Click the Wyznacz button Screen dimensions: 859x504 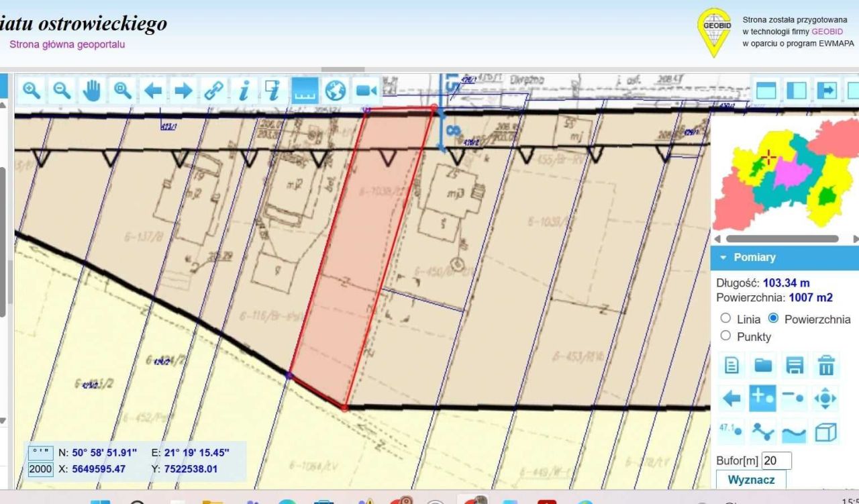(x=751, y=480)
